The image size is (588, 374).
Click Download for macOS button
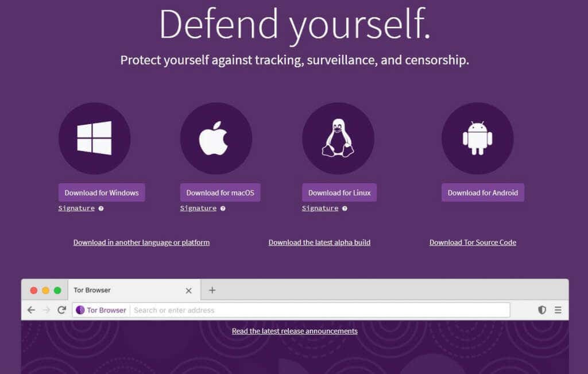tap(220, 192)
